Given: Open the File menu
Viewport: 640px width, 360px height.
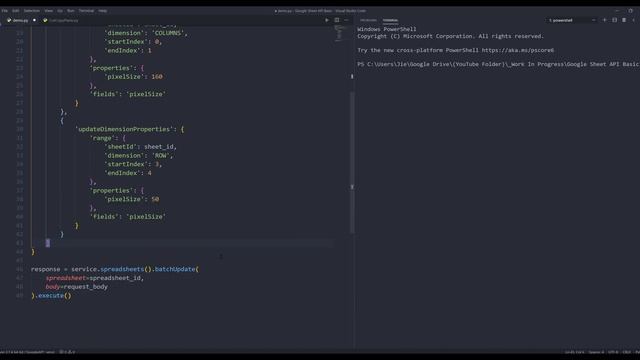Looking at the screenshot, I should (x=4, y=11).
